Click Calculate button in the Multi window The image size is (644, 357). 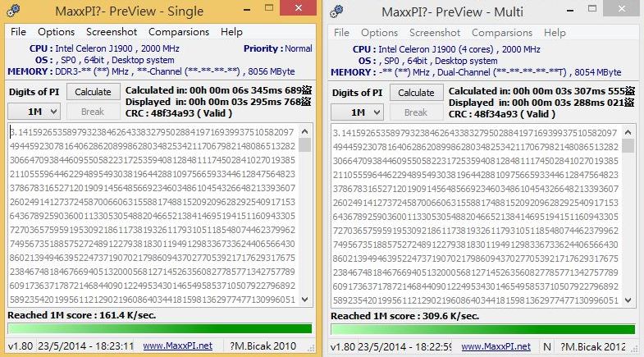(x=416, y=93)
